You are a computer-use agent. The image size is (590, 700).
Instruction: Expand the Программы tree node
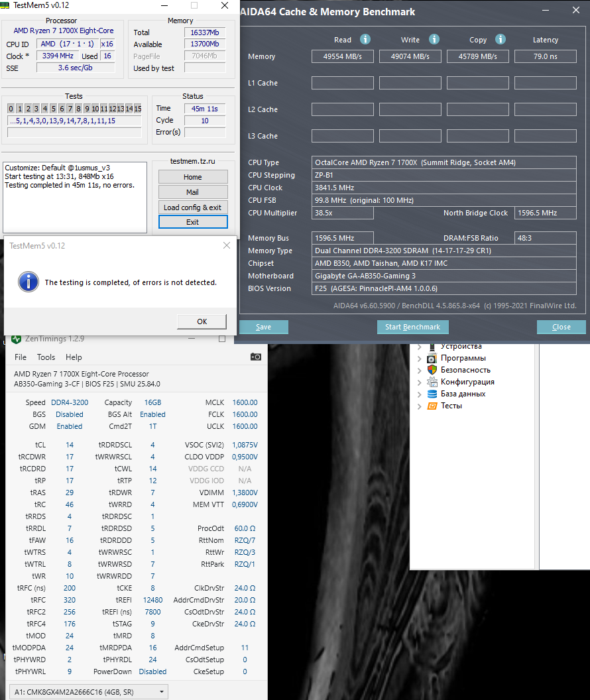[419, 358]
